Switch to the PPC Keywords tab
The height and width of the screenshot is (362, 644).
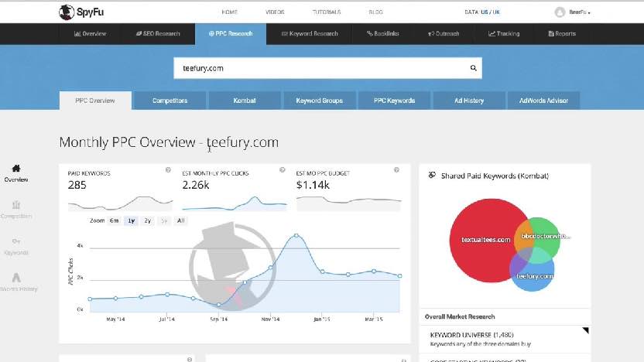click(x=394, y=101)
